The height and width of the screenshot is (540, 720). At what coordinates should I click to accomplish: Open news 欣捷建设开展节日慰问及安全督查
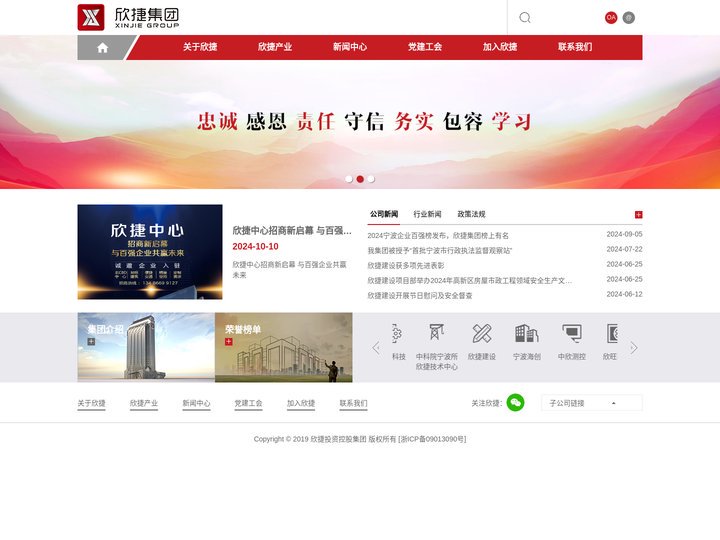tap(420, 295)
